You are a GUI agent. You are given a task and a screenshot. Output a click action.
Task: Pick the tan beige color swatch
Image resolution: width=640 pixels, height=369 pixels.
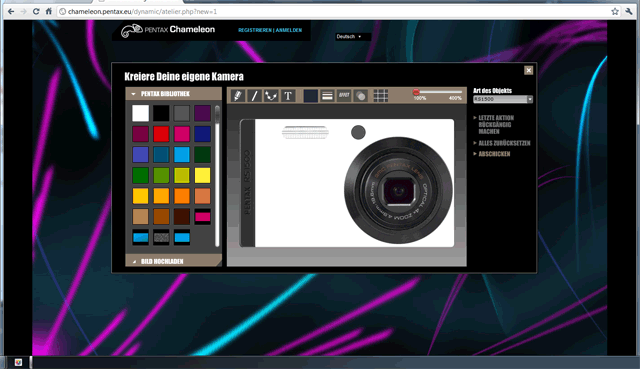pyautogui.click(x=140, y=217)
